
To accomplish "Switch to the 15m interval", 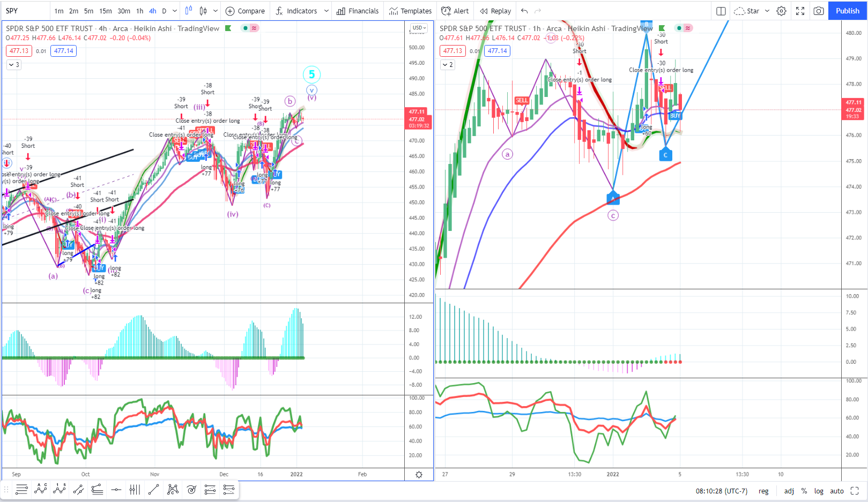I will [106, 11].
